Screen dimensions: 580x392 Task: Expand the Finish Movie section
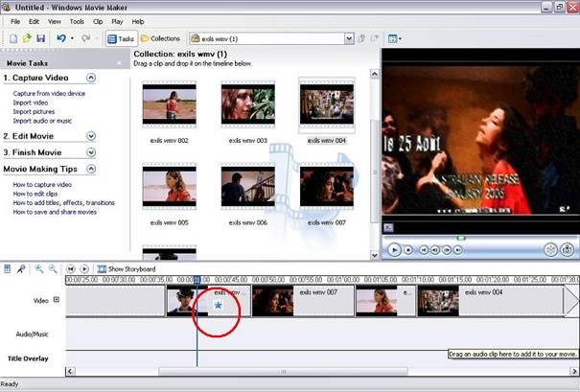pos(91,152)
